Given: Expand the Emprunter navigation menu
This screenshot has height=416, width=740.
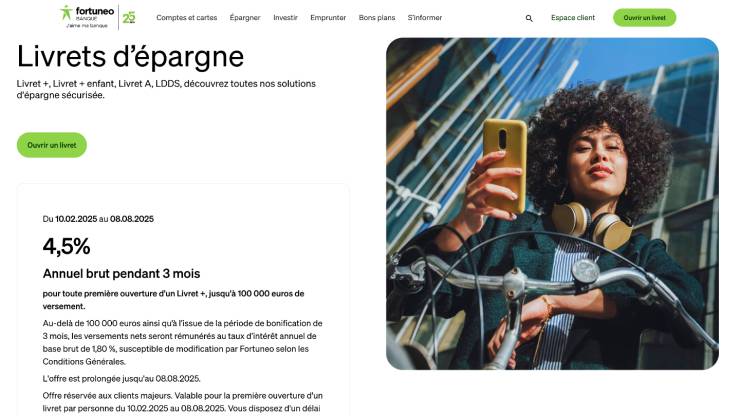Looking at the screenshot, I should tap(328, 17).
